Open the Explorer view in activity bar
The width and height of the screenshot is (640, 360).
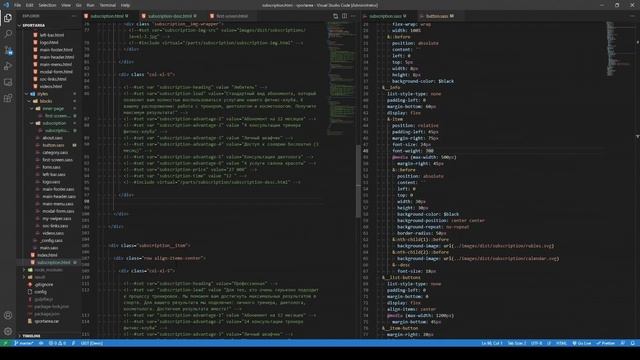8,18
